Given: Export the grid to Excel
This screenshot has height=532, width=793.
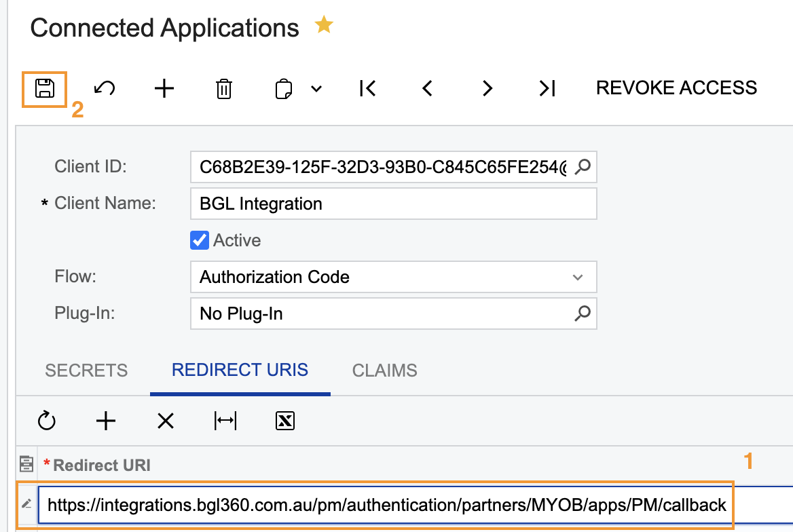Looking at the screenshot, I should pyautogui.click(x=284, y=421).
